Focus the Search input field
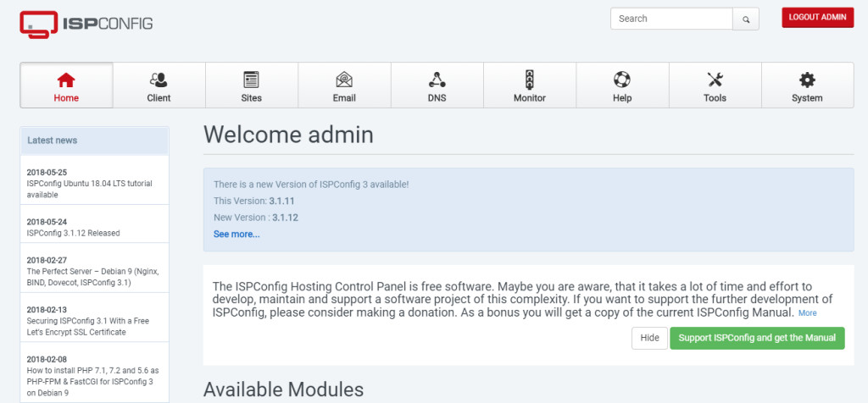Viewport: 868px width, 403px height. [x=670, y=19]
